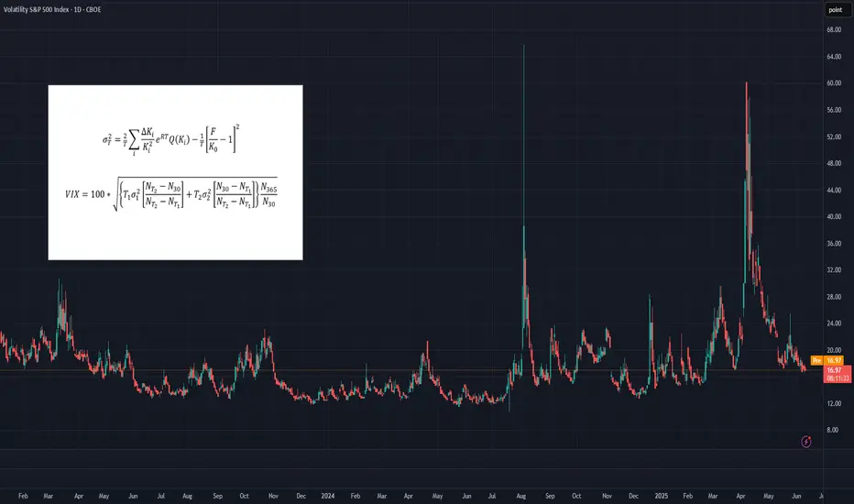The height and width of the screenshot is (504, 854).
Task: Click the 2025 year label on time axis
Action: click(x=662, y=497)
